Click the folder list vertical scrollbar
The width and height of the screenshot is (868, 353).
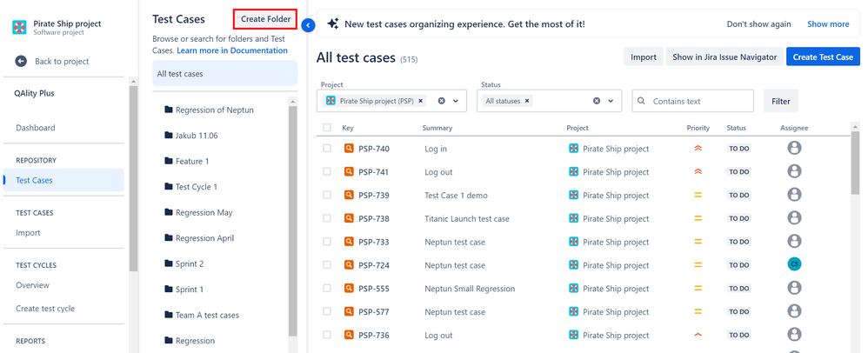point(293,222)
